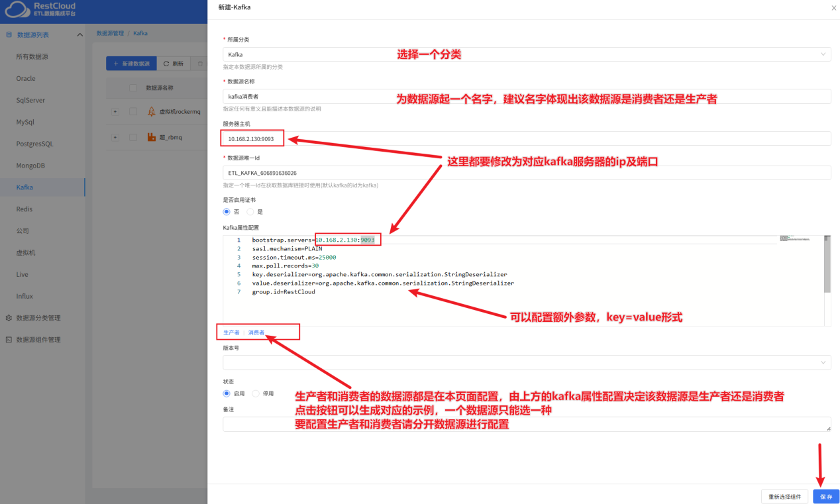840x504 pixels.
Task: Click the 重新选择组件 button
Action: [x=785, y=497]
